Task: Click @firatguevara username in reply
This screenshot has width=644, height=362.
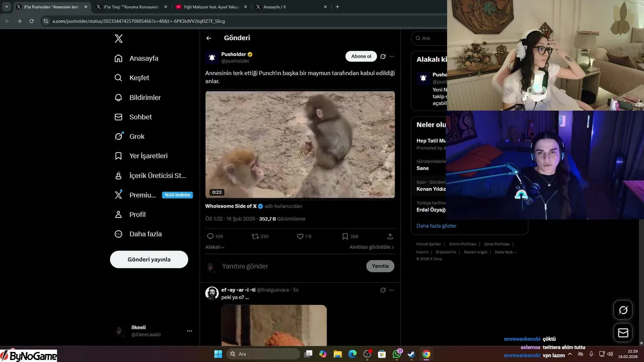Action: (x=273, y=290)
